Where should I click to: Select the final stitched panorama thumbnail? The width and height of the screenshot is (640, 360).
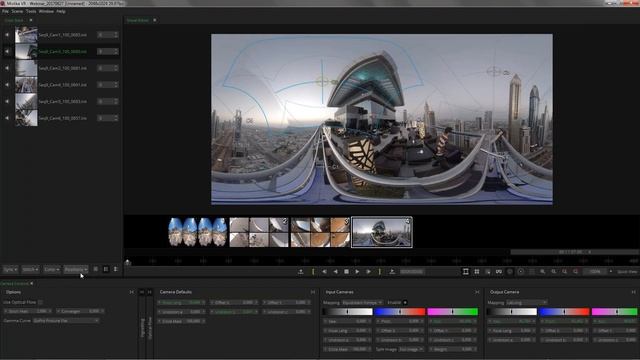(x=382, y=232)
